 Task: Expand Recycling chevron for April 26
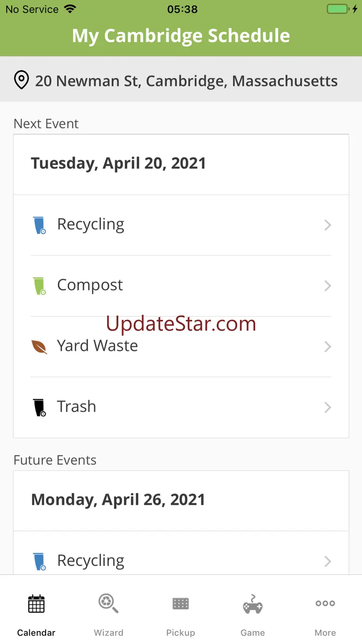[x=328, y=561]
